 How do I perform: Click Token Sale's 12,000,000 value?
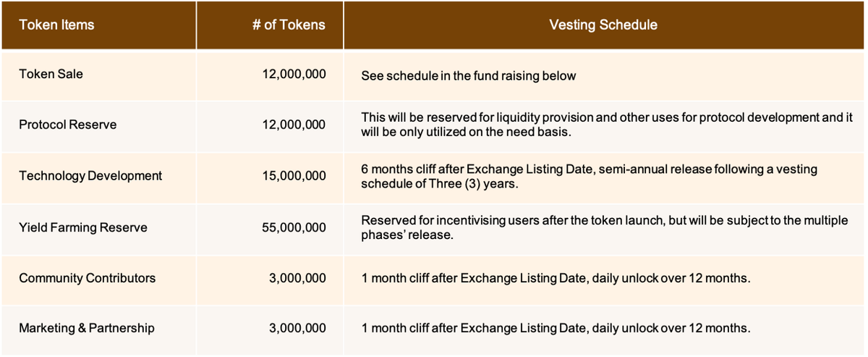point(294,74)
